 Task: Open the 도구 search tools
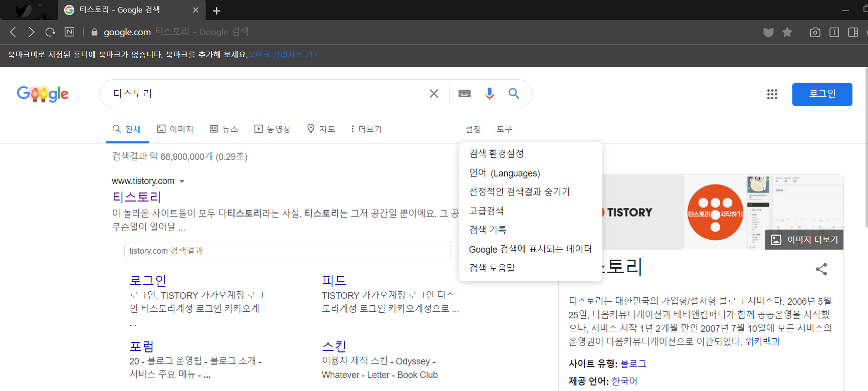pos(505,129)
